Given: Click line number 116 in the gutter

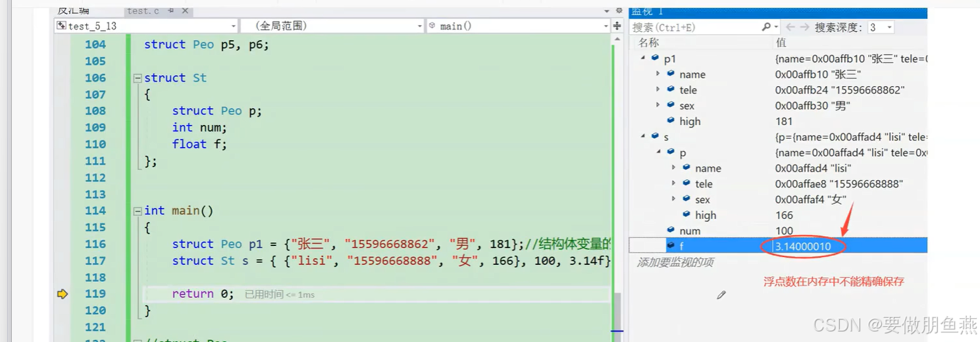Looking at the screenshot, I should (95, 244).
